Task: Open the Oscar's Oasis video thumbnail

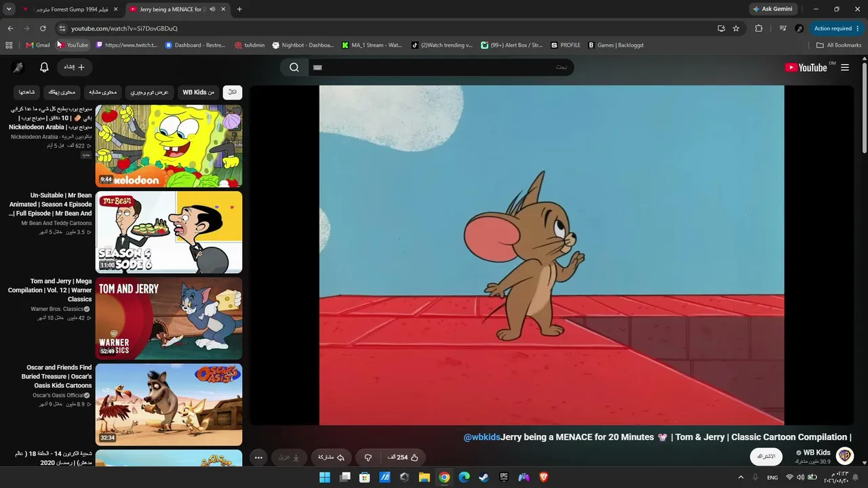Action: pyautogui.click(x=169, y=404)
